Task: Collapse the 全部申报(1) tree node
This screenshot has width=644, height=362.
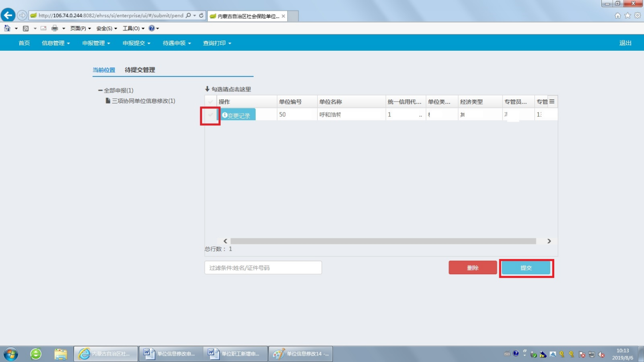Action: coord(100,90)
